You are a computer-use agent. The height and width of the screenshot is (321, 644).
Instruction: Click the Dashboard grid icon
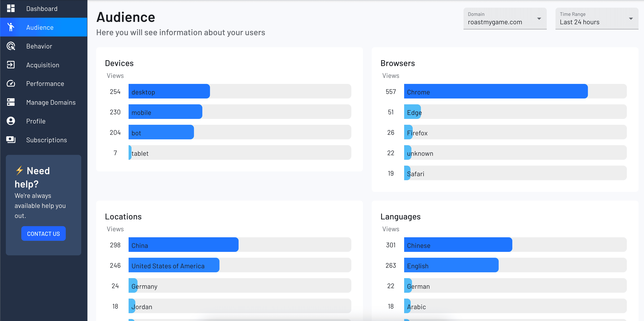tap(11, 9)
